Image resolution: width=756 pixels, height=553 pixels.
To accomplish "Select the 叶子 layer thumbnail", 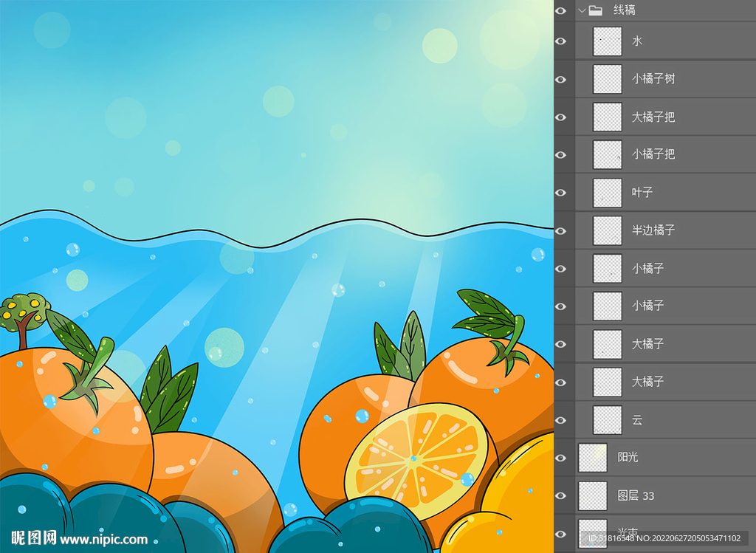I will tap(608, 193).
